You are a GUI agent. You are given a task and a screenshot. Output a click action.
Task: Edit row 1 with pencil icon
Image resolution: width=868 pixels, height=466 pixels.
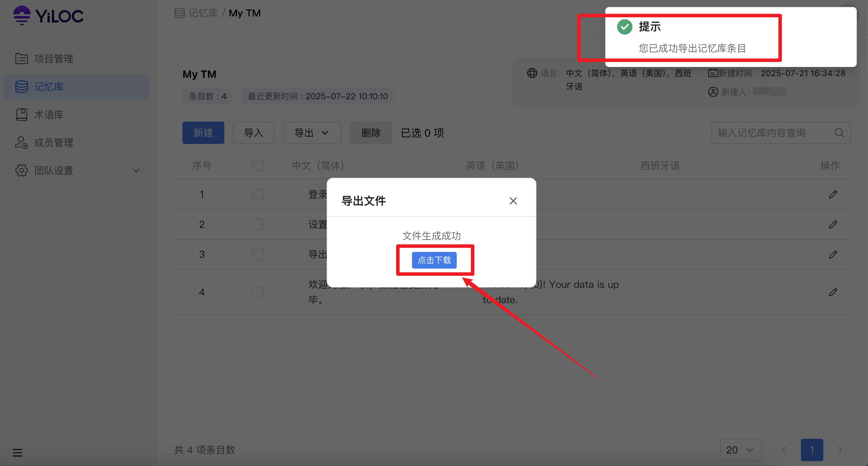tap(833, 194)
